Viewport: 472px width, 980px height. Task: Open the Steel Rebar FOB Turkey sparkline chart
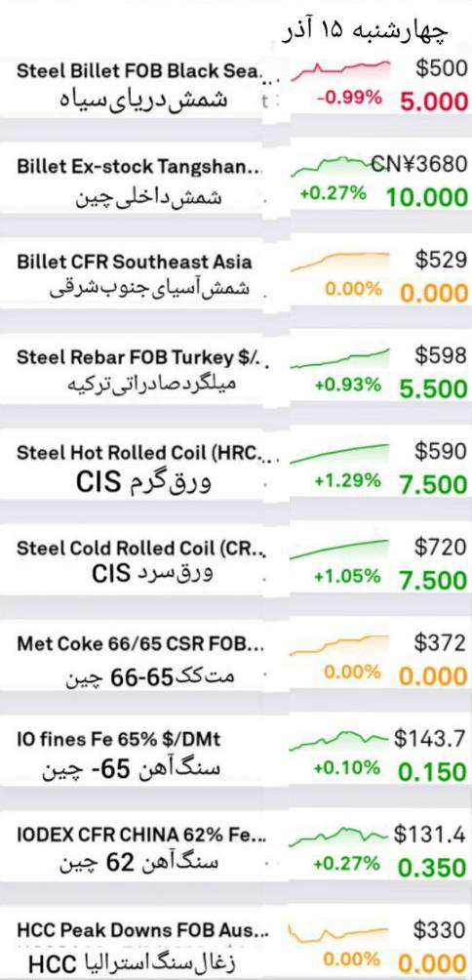340,357
